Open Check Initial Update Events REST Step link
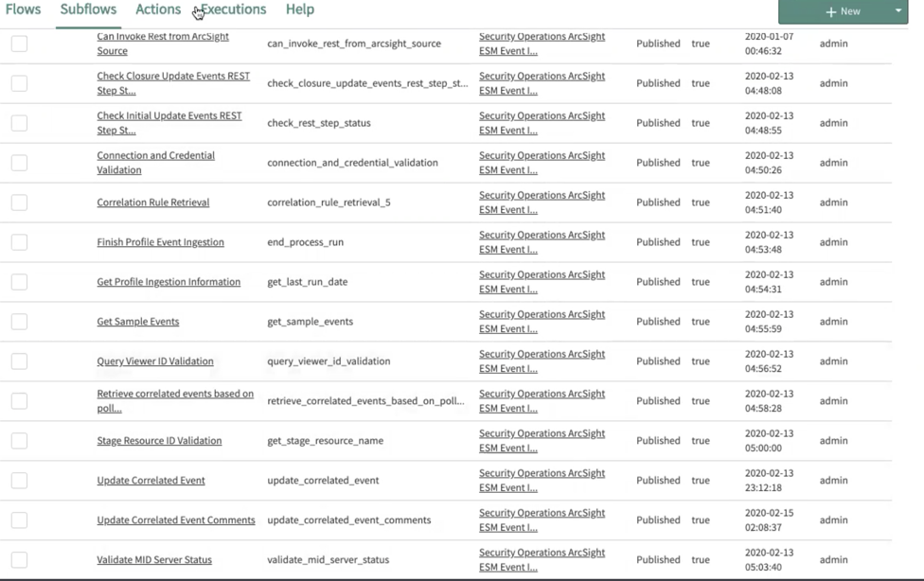Image resolution: width=924 pixels, height=581 pixels. (x=169, y=123)
